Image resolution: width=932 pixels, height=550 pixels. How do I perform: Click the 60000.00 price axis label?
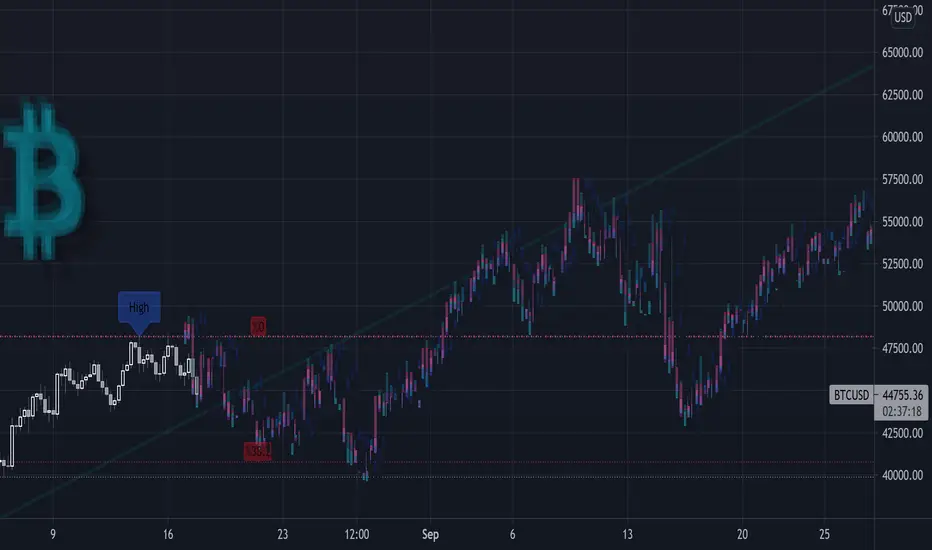click(902, 137)
